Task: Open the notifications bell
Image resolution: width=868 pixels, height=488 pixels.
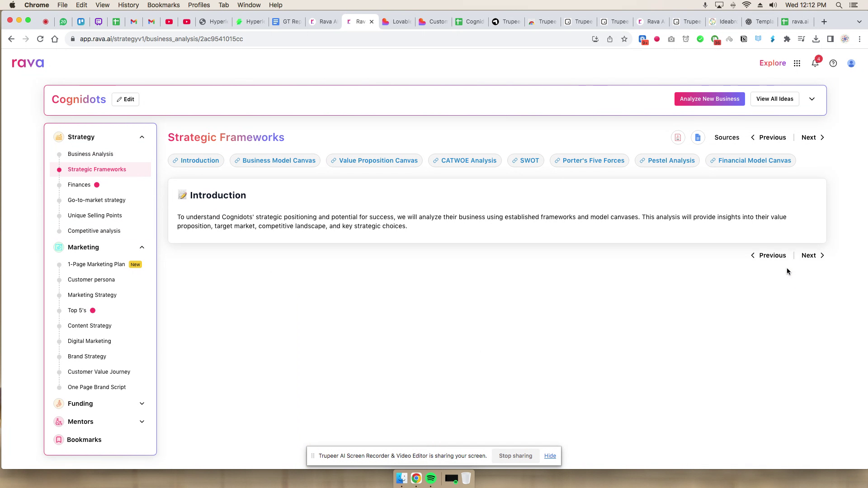Action: pos(815,63)
